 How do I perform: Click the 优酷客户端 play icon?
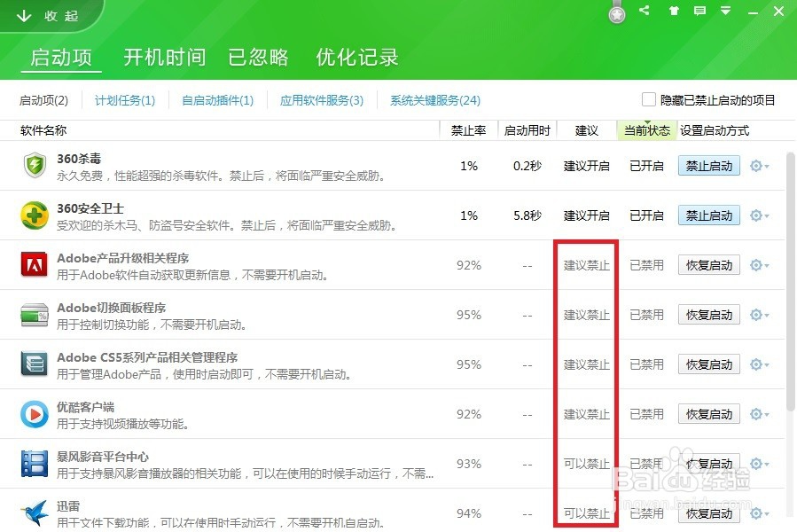35,413
